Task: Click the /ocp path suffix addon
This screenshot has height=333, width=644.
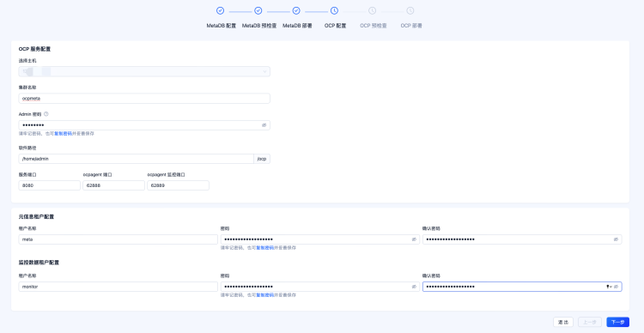Action: (262, 159)
